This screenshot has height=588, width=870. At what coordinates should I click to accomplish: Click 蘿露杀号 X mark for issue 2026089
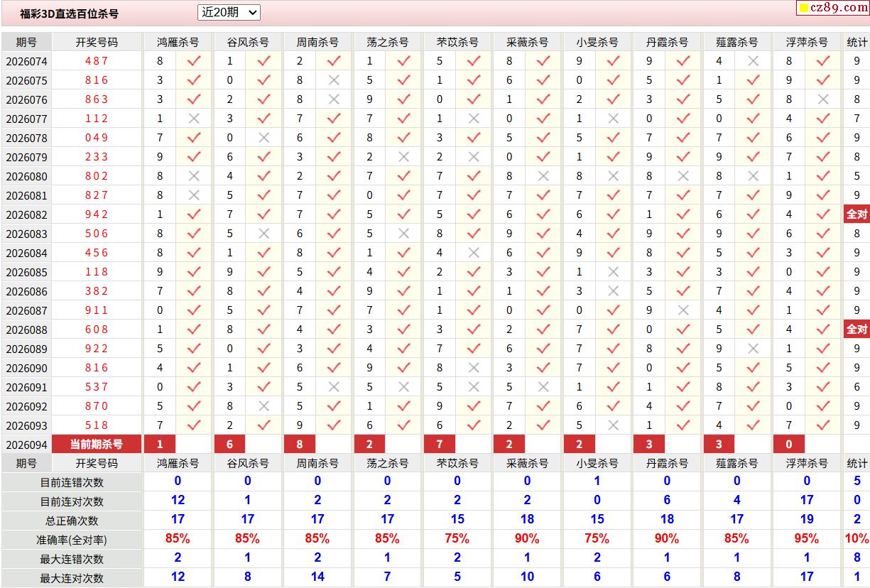pyautogui.click(x=753, y=349)
